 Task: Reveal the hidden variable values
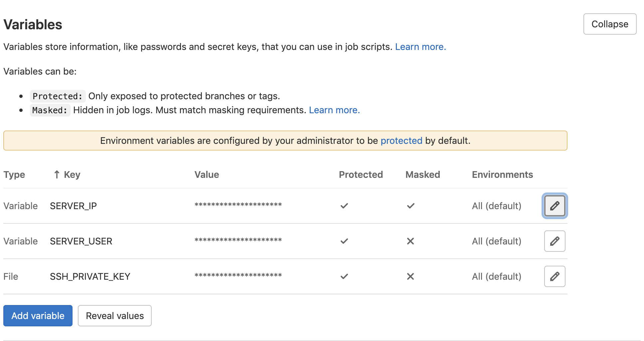pyautogui.click(x=115, y=316)
